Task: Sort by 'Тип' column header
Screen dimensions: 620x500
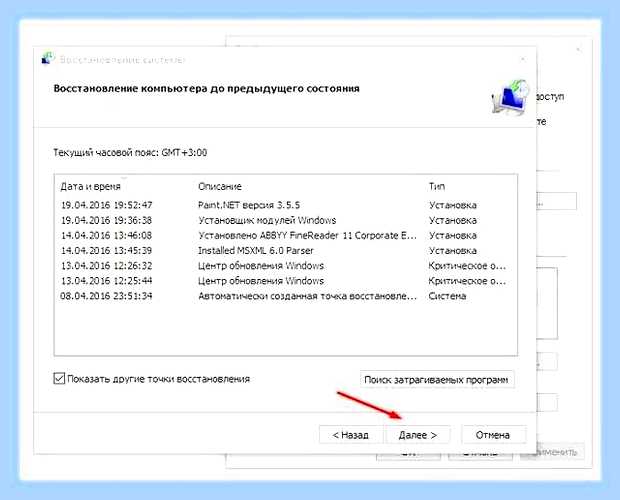Action: coord(437,186)
